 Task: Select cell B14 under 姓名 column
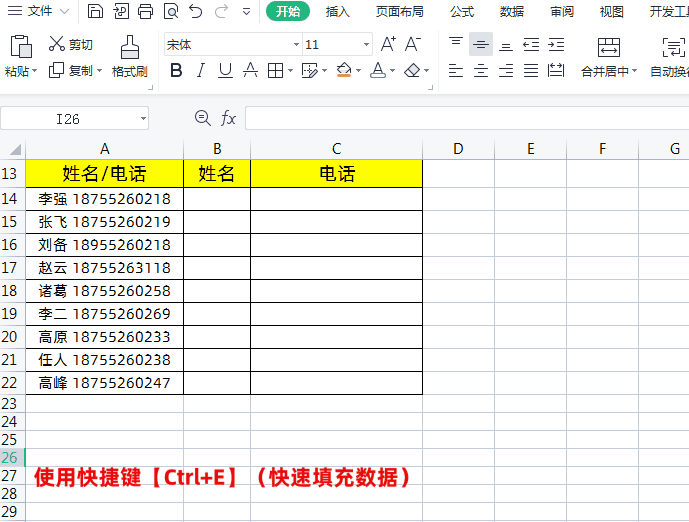tap(217, 199)
